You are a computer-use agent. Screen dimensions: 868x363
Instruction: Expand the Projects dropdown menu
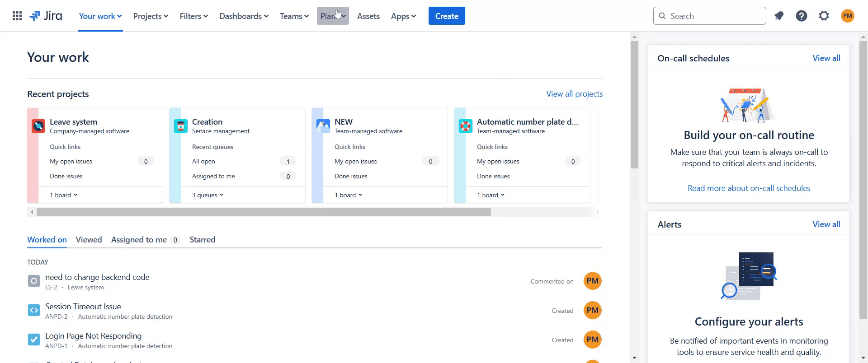click(151, 16)
